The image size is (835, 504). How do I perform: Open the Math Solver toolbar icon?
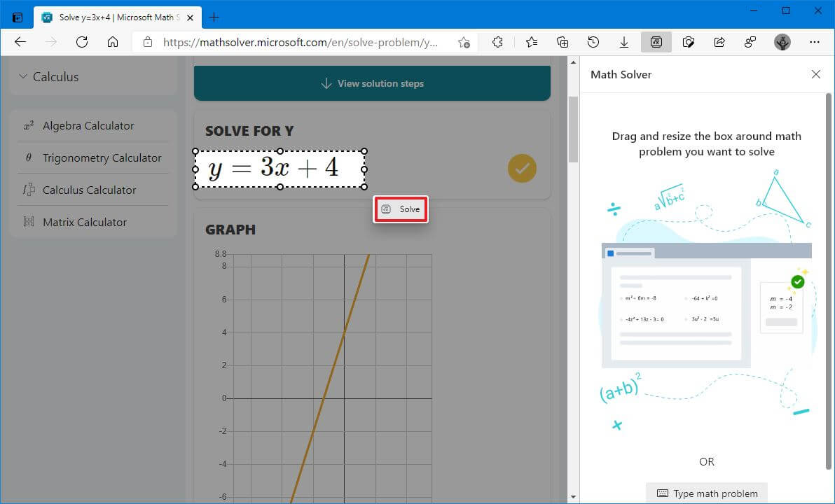pyautogui.click(x=656, y=42)
